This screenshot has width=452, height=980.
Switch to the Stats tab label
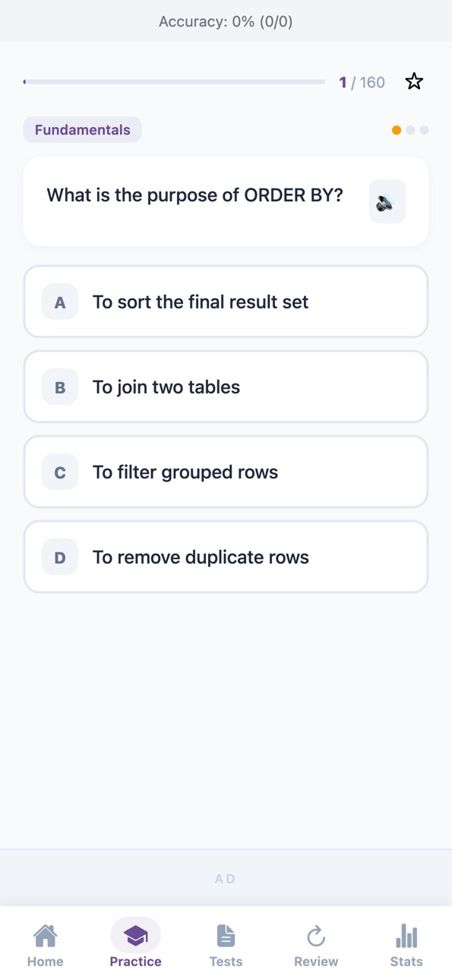[406, 962]
